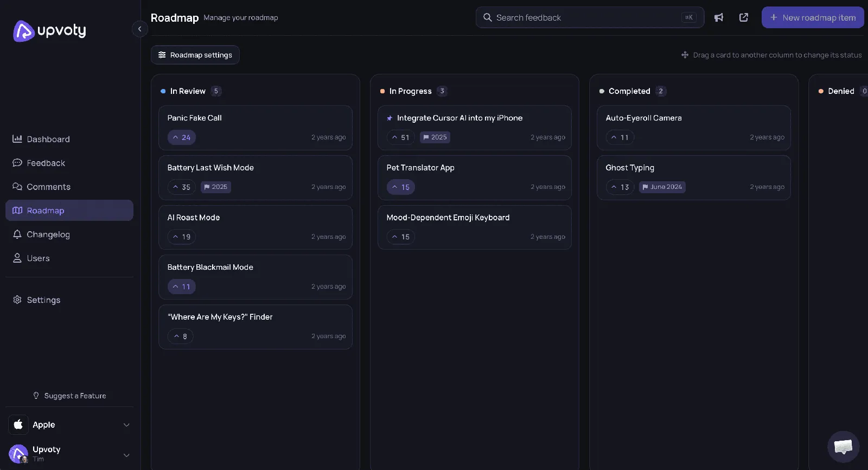Open the chat support bubble
This screenshot has height=470, width=868.
click(x=843, y=447)
